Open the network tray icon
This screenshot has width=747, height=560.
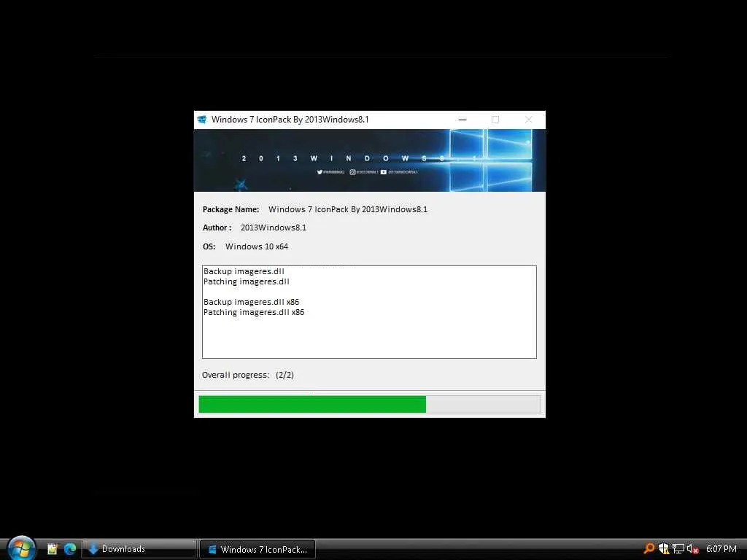point(678,548)
